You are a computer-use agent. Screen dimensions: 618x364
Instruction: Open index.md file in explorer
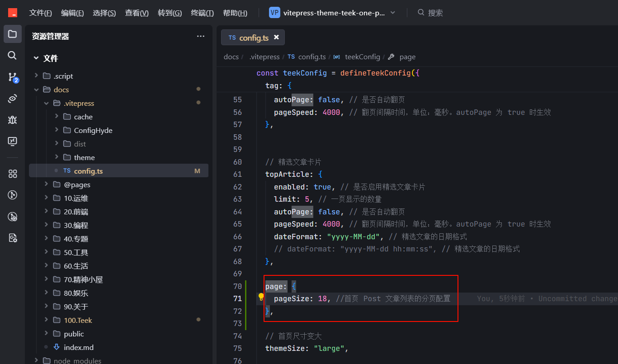click(x=118, y=347)
